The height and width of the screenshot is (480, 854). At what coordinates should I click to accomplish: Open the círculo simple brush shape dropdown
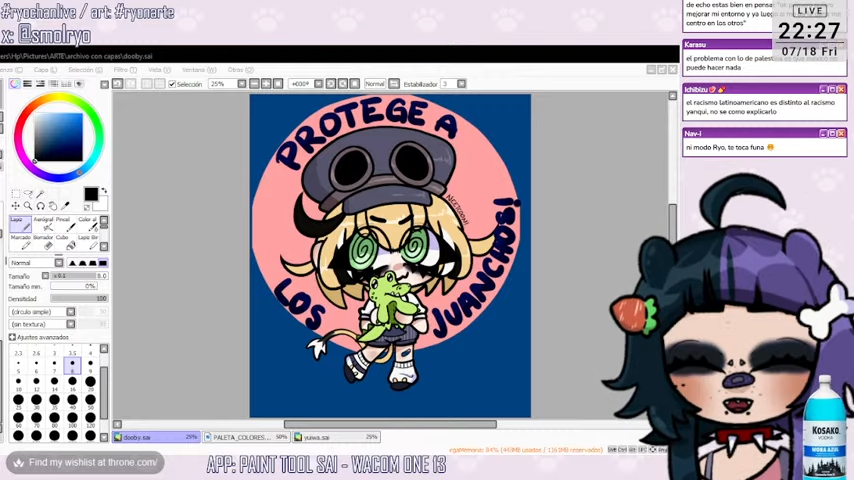(40, 312)
